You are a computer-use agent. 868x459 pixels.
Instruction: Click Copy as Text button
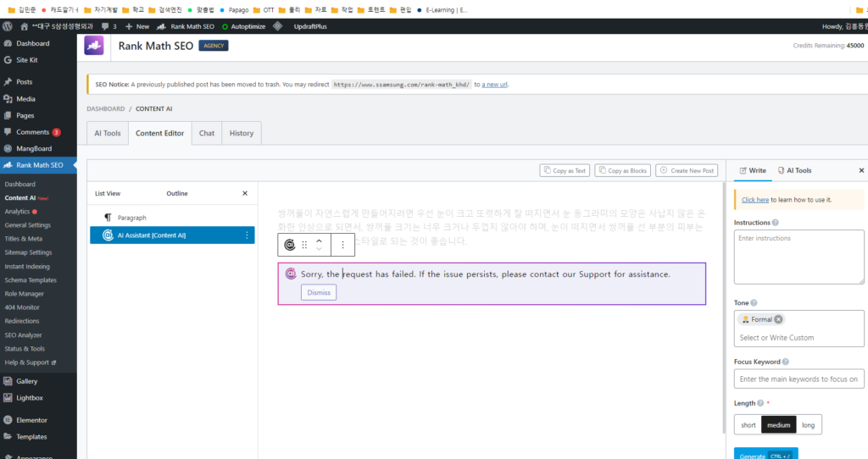click(565, 171)
